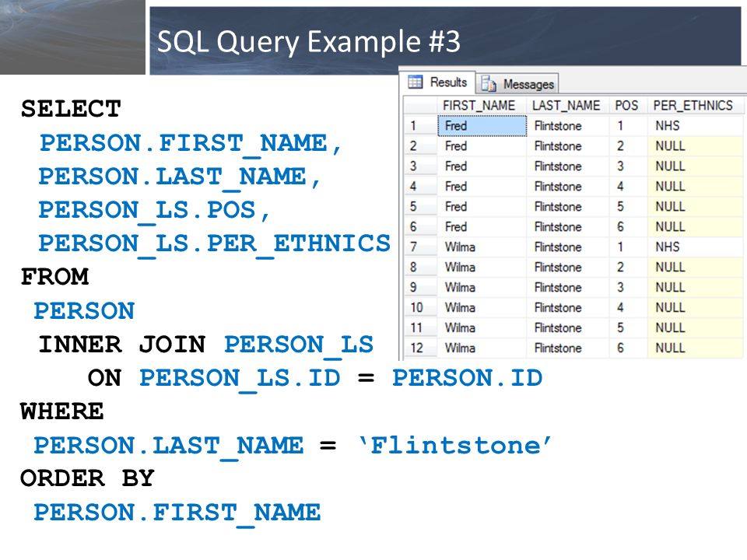Click row number 5 header
This screenshot has width=747, height=560.
click(x=420, y=206)
